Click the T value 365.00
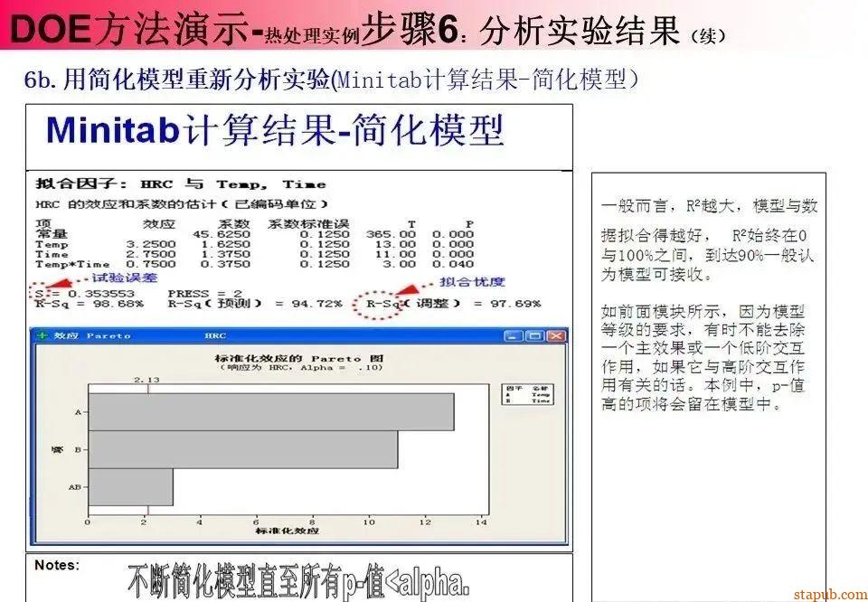This screenshot has height=602, width=868. point(391,234)
